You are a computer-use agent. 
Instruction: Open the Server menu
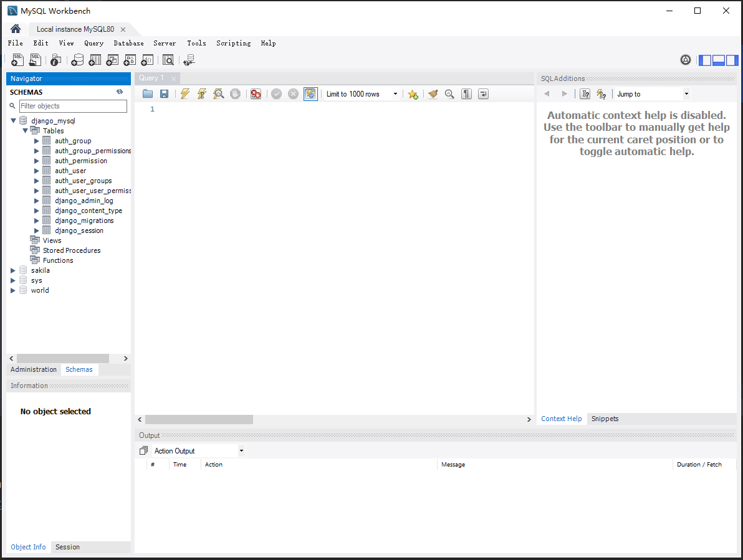click(x=165, y=43)
